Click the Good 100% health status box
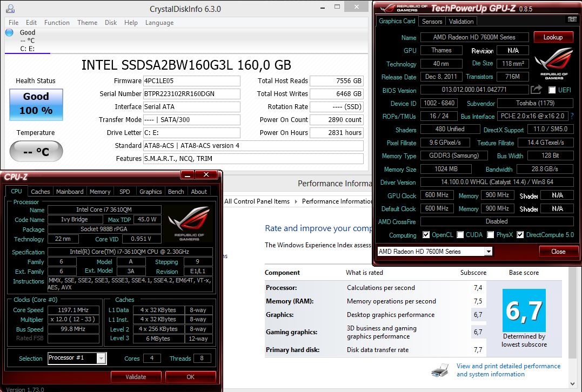This screenshot has width=582, height=392. 36,104
